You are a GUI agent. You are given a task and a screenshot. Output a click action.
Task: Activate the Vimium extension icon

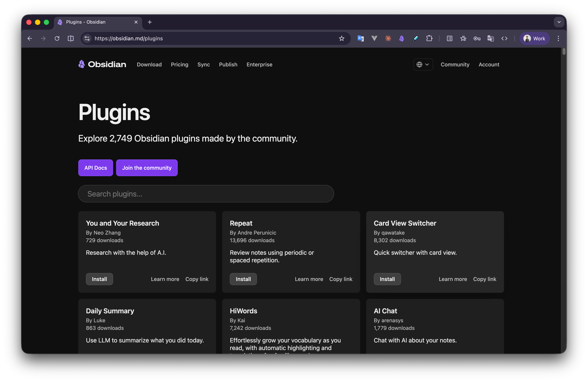coord(374,38)
